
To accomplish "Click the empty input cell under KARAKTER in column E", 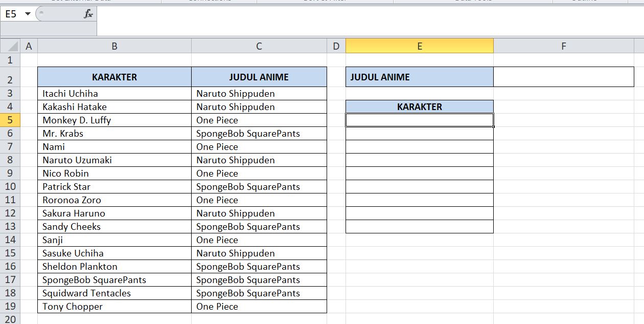I will click(x=419, y=120).
